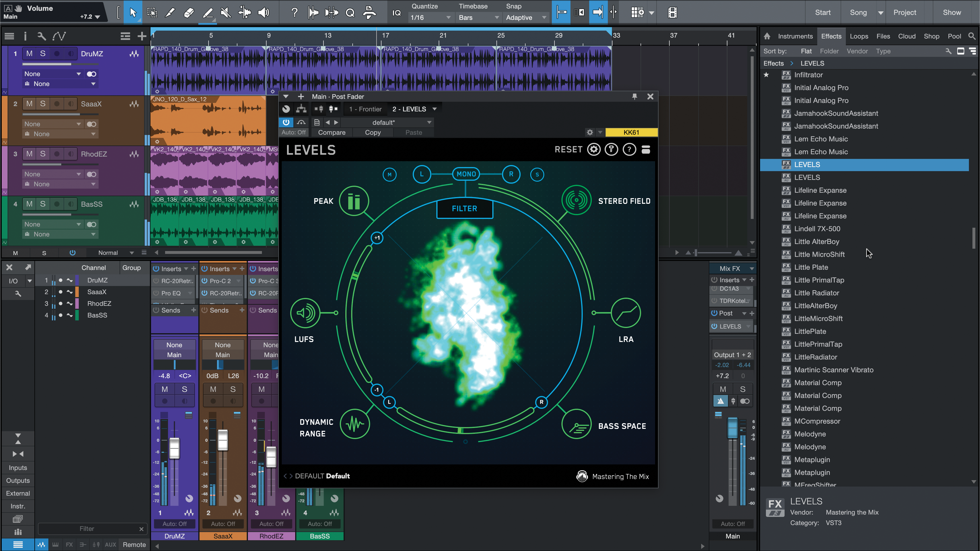The width and height of the screenshot is (980, 551).
Task: Open the STEREO FIELD section icon
Action: click(x=576, y=200)
